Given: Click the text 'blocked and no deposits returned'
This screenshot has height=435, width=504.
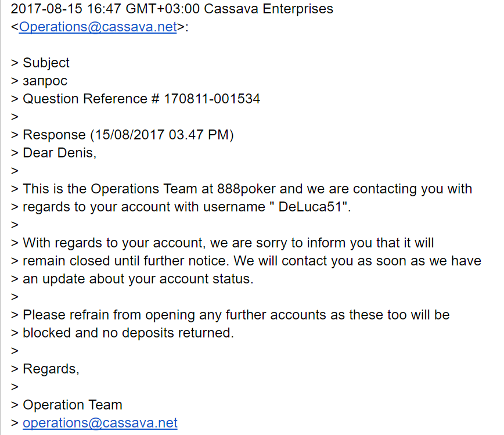Looking at the screenshot, I should pos(128,333).
